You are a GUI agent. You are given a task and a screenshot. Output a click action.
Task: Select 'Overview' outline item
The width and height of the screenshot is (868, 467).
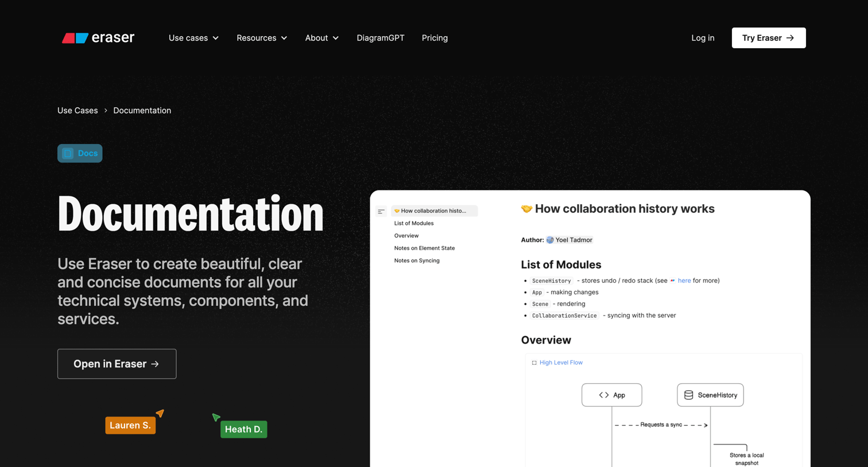click(406, 236)
